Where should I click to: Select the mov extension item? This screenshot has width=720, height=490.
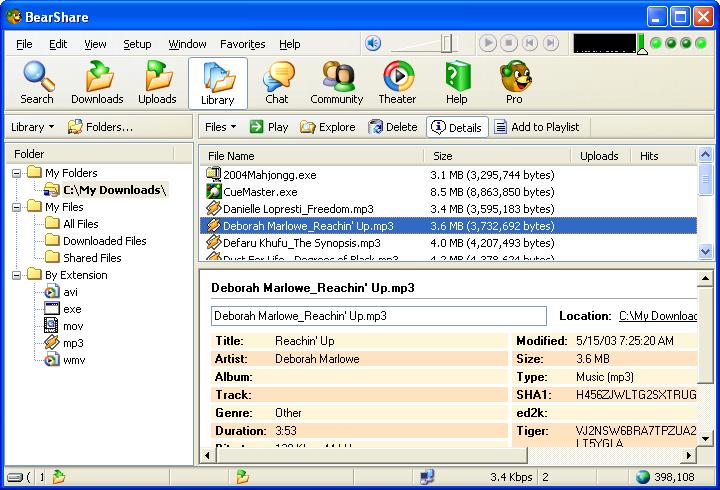73,326
